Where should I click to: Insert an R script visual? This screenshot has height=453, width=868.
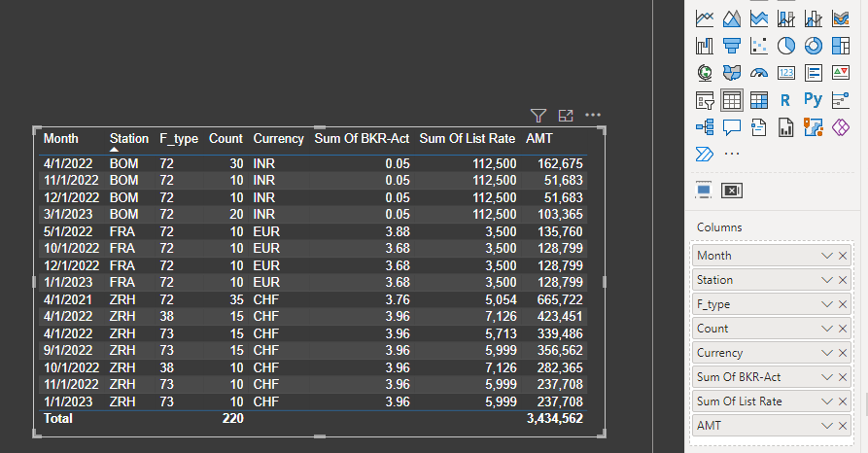point(786,99)
